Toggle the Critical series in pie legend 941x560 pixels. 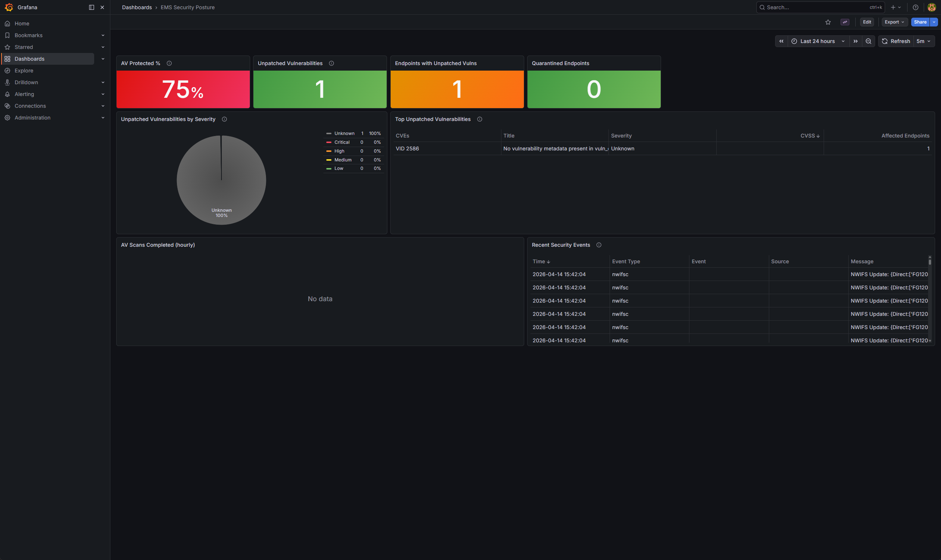(x=342, y=142)
